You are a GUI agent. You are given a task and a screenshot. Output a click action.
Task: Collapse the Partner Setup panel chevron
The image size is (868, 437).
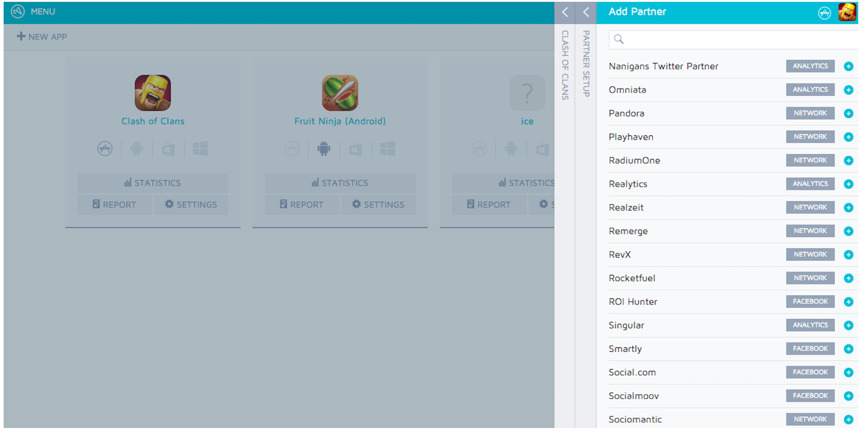click(x=586, y=12)
